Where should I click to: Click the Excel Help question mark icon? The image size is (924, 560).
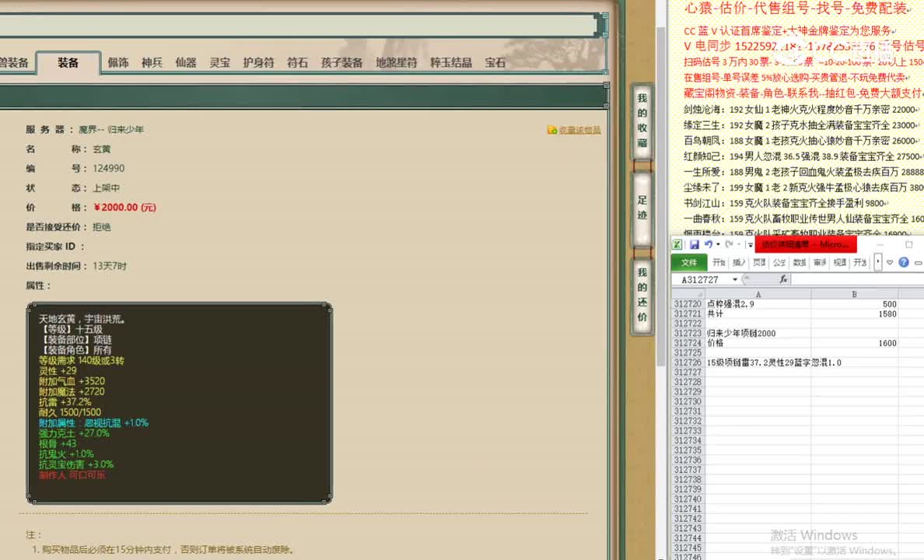tap(903, 263)
